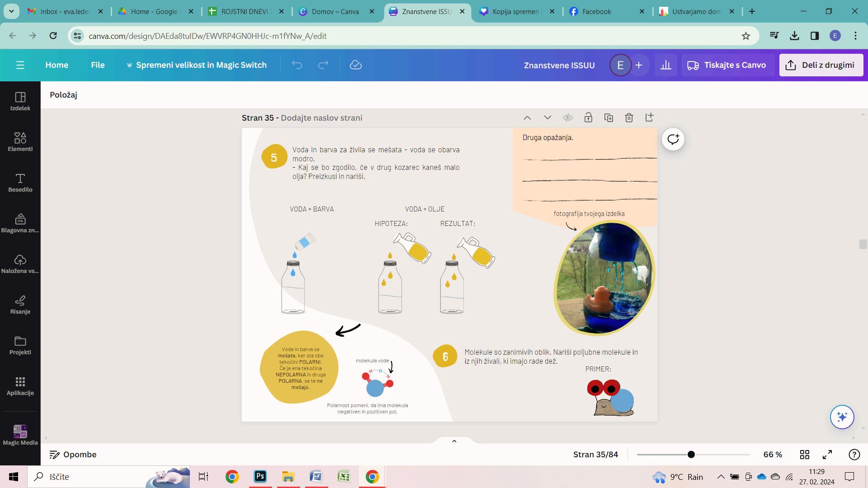Adjust the zoom slider handle
Viewport: 868px width, 488px height.
[691, 455]
